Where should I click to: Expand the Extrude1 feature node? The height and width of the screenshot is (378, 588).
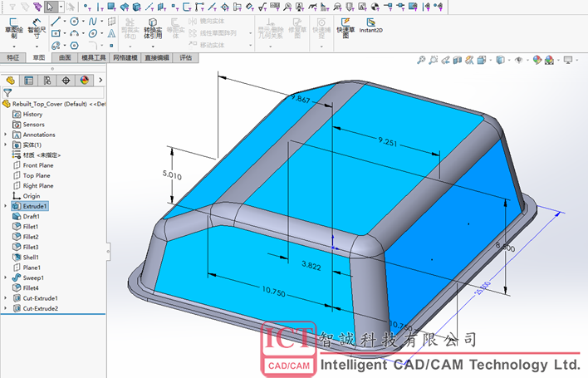click(5, 206)
